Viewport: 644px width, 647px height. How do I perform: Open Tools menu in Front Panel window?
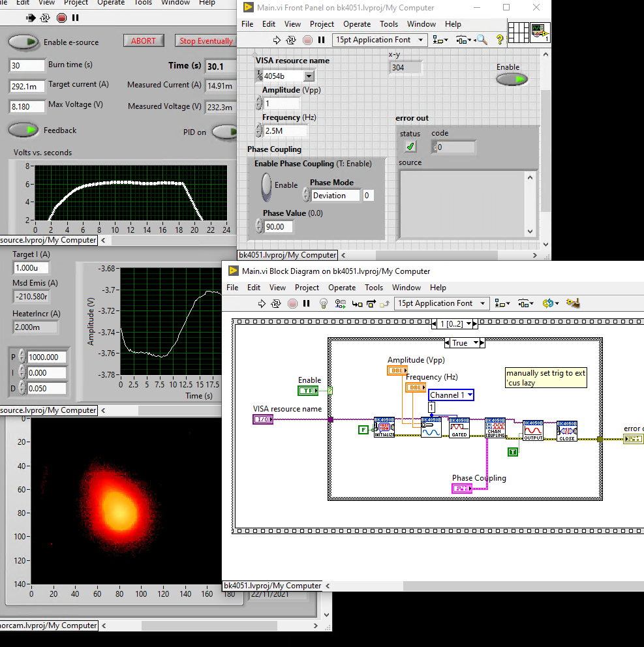pos(389,24)
